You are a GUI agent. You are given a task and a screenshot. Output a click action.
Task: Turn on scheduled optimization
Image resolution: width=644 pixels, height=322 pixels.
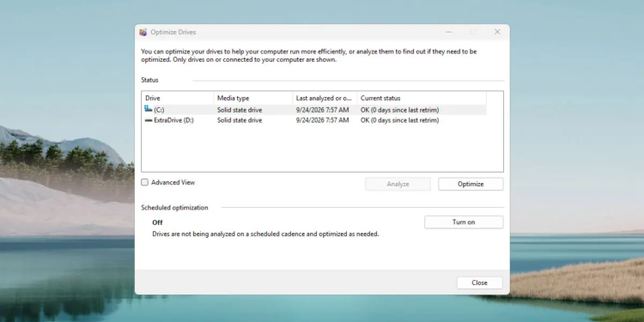464,222
